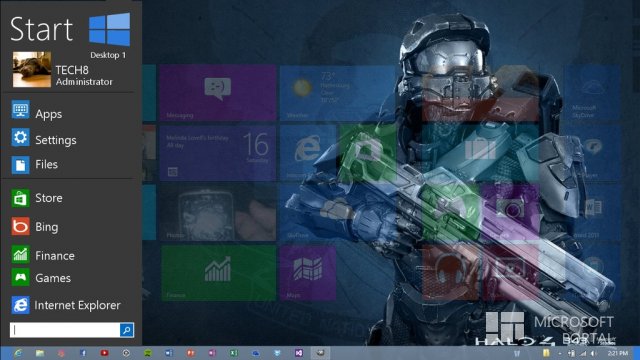
Task: Open the SkyDrive cloud taskbar icon
Action: 256,353
